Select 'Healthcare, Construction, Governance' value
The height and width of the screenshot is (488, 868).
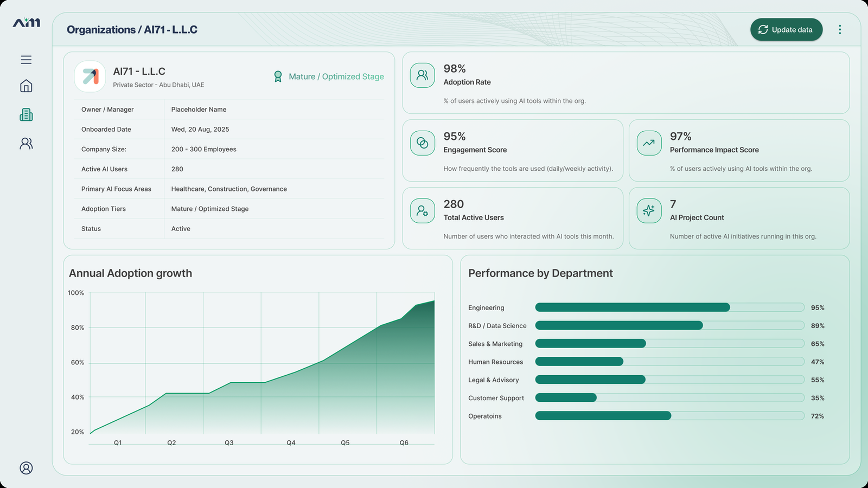[x=229, y=189]
